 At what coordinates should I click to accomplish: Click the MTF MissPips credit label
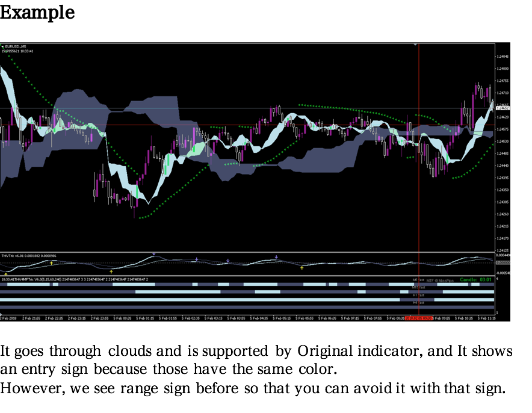pos(440,281)
